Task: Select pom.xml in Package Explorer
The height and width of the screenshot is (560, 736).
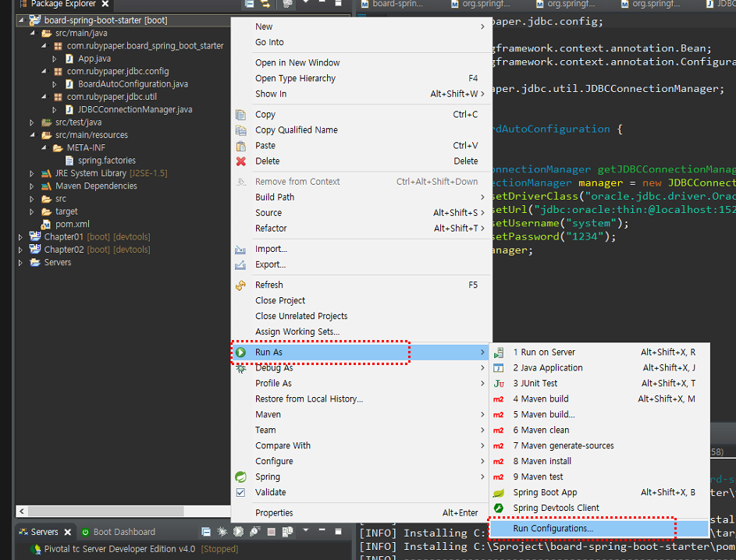Action: pos(73,224)
